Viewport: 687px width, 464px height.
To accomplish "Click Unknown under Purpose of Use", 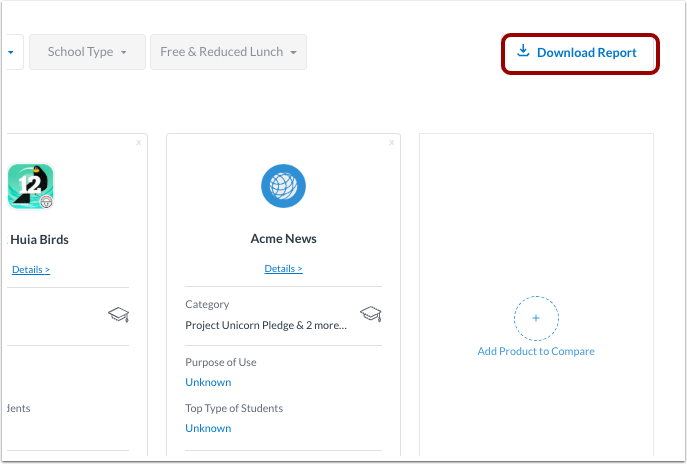I will (x=208, y=383).
